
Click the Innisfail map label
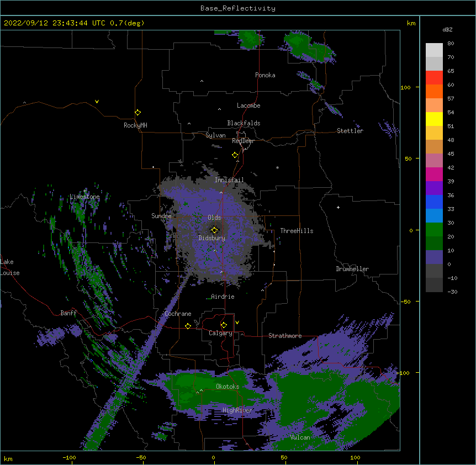[x=229, y=180]
